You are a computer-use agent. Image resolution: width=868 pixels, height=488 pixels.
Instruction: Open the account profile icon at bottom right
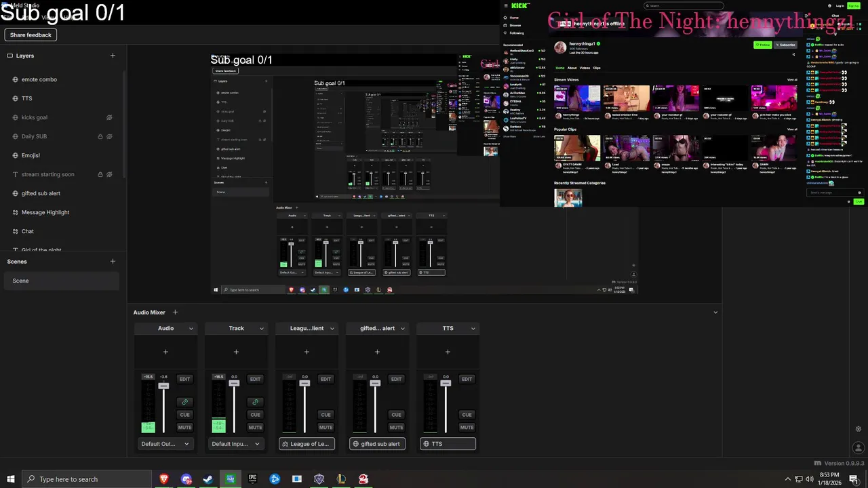click(859, 448)
